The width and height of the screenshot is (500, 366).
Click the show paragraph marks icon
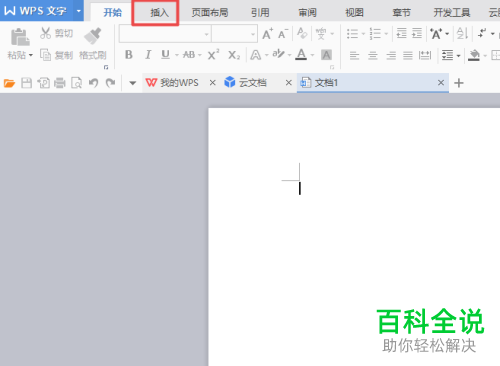(482, 33)
